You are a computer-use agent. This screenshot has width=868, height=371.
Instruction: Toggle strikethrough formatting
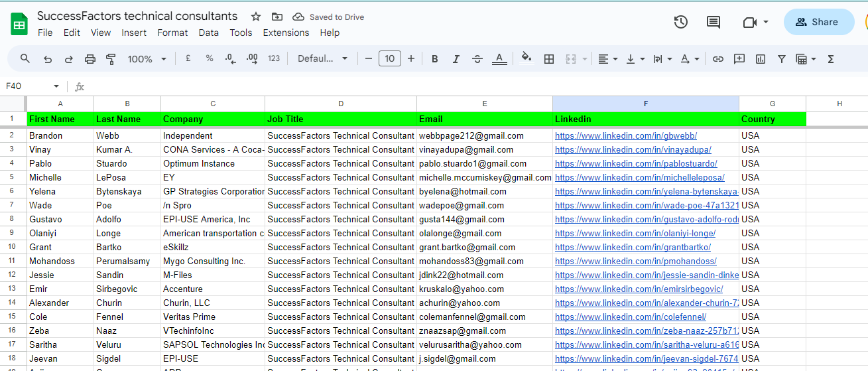[477, 59]
